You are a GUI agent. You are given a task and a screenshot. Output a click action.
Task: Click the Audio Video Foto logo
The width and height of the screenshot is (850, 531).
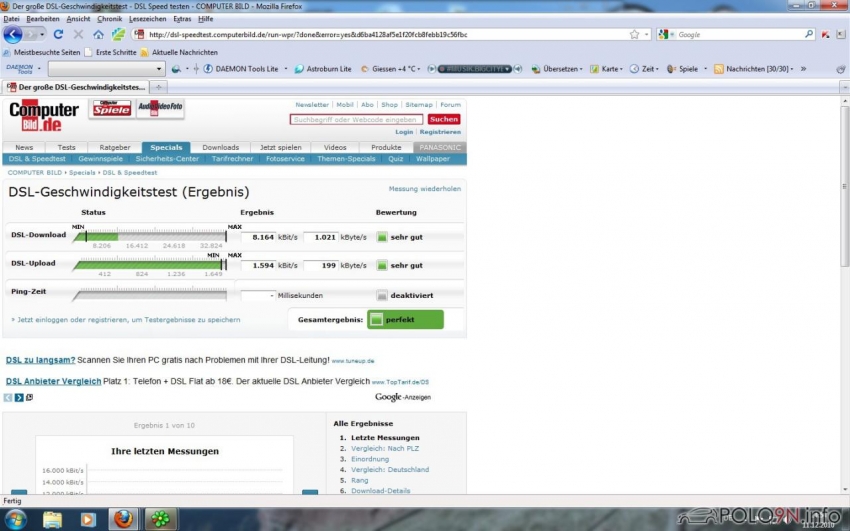(x=160, y=108)
